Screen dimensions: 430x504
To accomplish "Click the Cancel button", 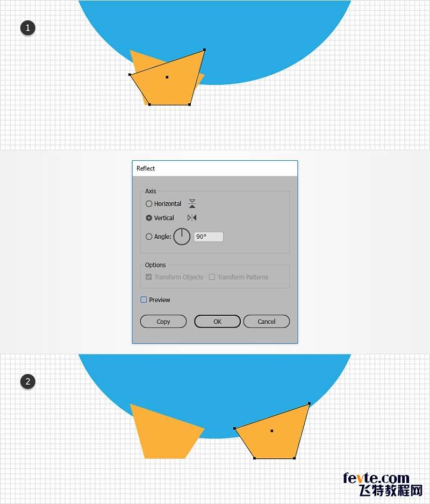I will tap(267, 322).
